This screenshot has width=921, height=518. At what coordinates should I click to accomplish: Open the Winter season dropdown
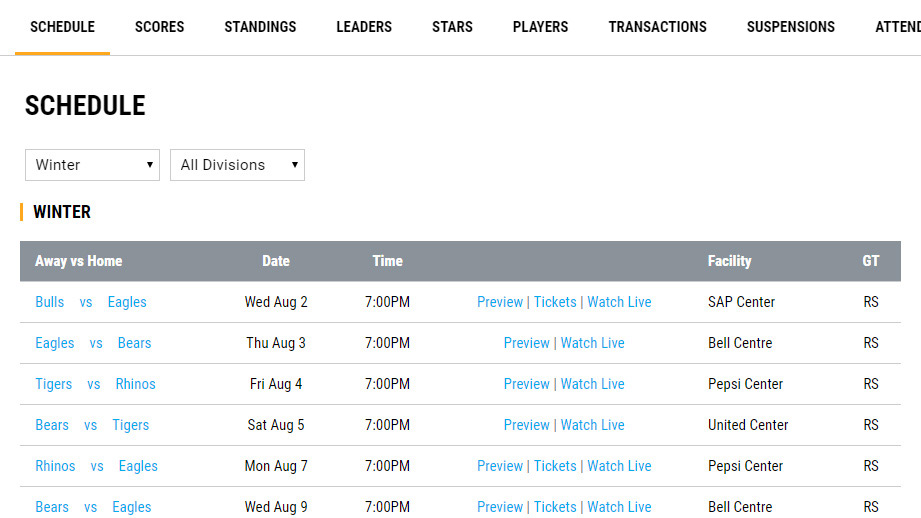(92, 165)
